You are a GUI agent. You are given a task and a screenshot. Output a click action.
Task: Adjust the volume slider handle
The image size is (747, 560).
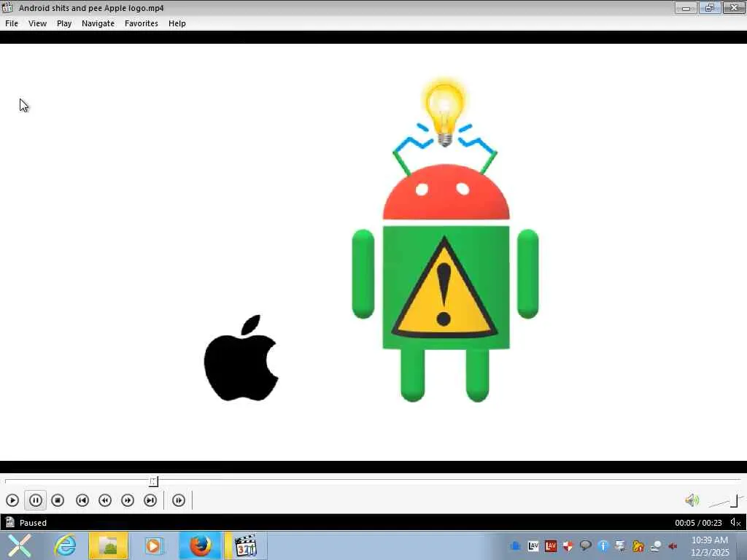tap(734, 500)
